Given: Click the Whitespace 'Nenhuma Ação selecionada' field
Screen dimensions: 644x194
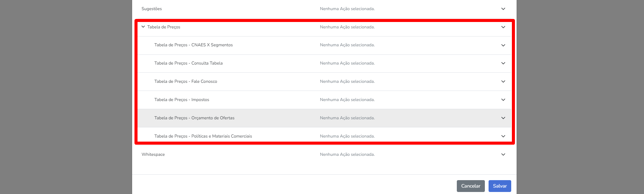Looking at the screenshot, I should point(347,154).
